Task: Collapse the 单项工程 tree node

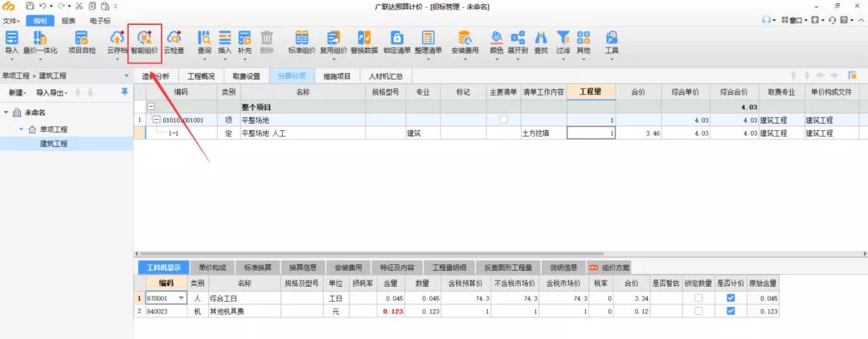Action: click(x=21, y=129)
